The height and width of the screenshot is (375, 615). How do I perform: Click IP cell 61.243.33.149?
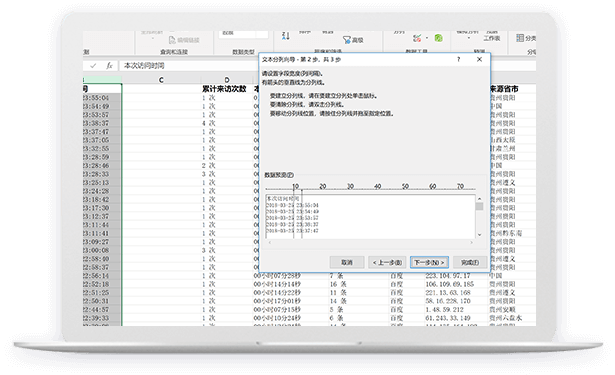coord(448,318)
